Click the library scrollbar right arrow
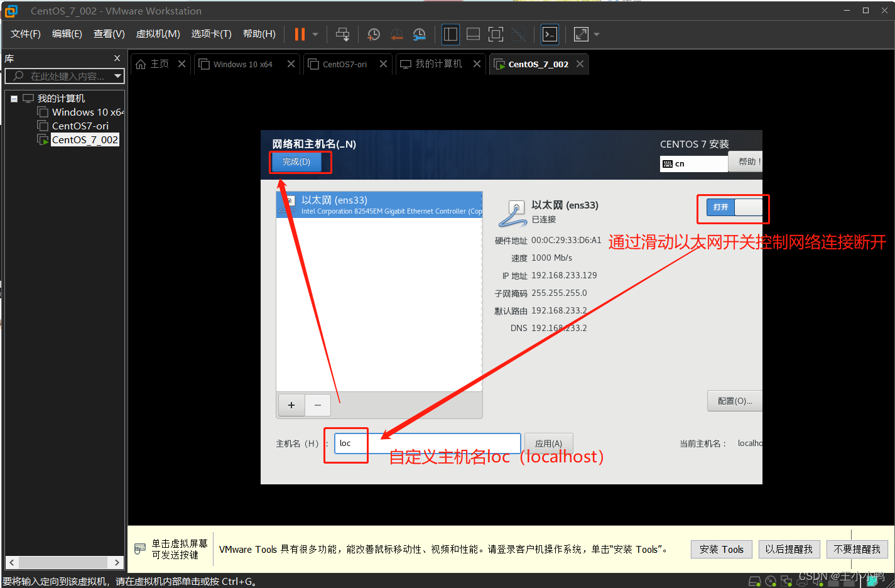The width and height of the screenshot is (895, 588). [117, 562]
